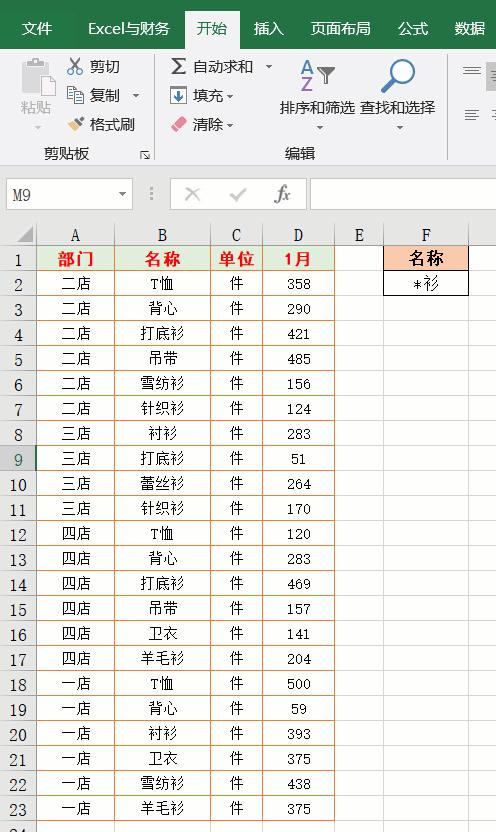Viewport: 496px width, 832px height.
Task: Select header cell 单位
Action: tap(237, 259)
